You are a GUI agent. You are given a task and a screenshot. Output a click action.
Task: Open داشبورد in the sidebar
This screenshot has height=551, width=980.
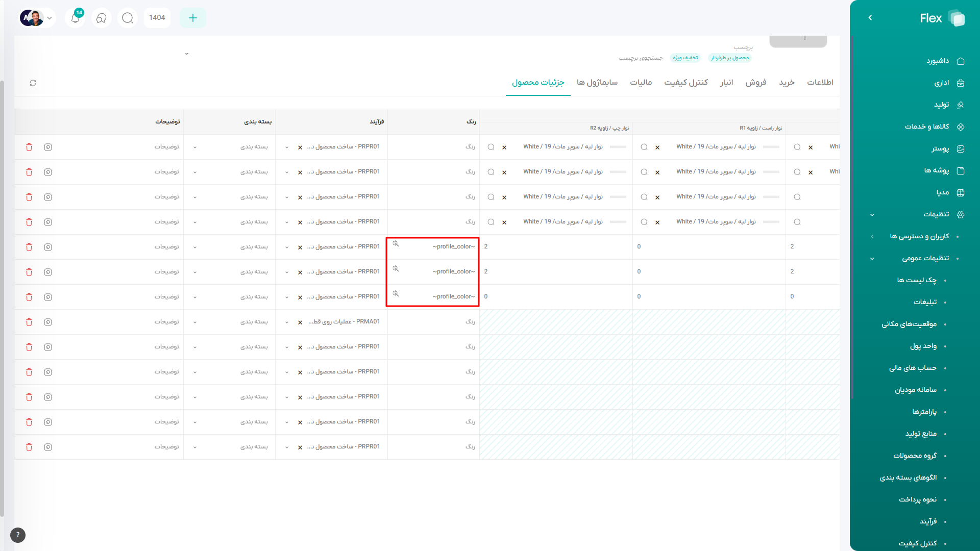(x=938, y=61)
